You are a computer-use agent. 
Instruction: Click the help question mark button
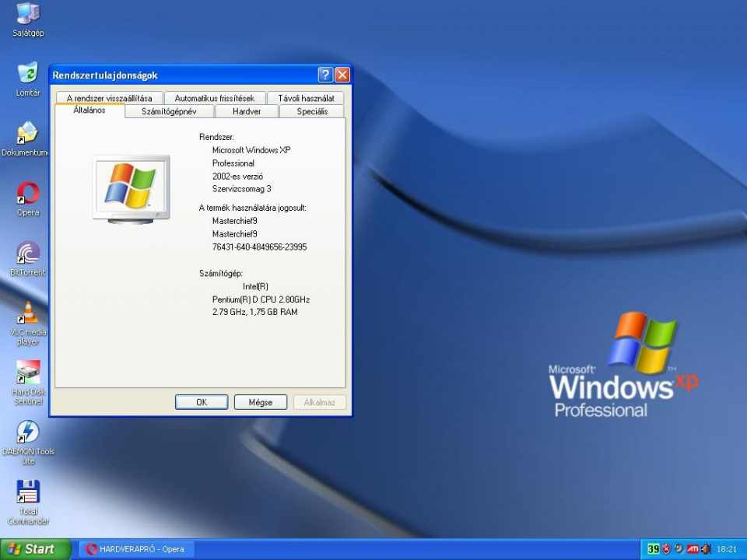point(325,75)
